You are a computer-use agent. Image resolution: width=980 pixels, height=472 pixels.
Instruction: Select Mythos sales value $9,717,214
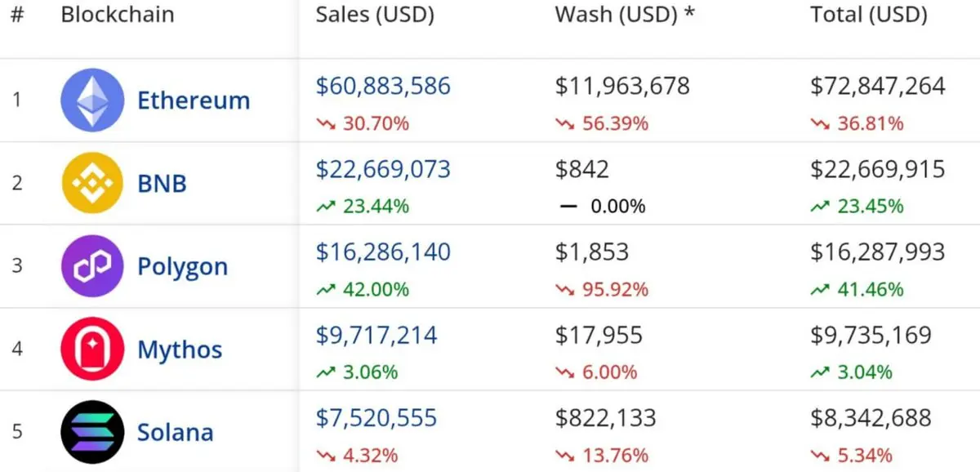coord(376,335)
